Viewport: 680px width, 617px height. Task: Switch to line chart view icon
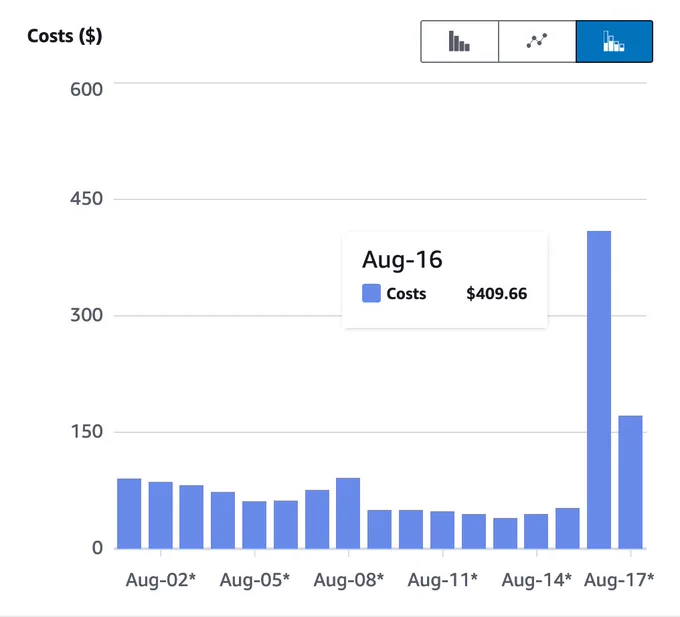[537, 42]
